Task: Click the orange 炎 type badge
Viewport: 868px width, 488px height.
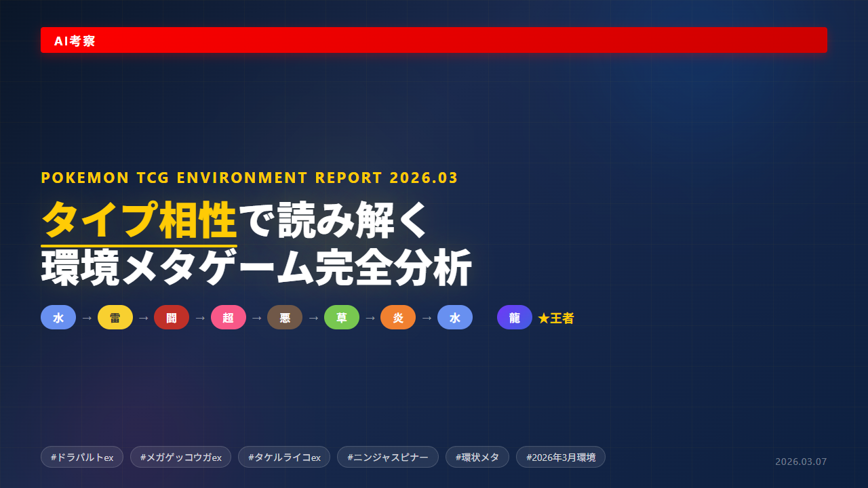Action: point(398,317)
